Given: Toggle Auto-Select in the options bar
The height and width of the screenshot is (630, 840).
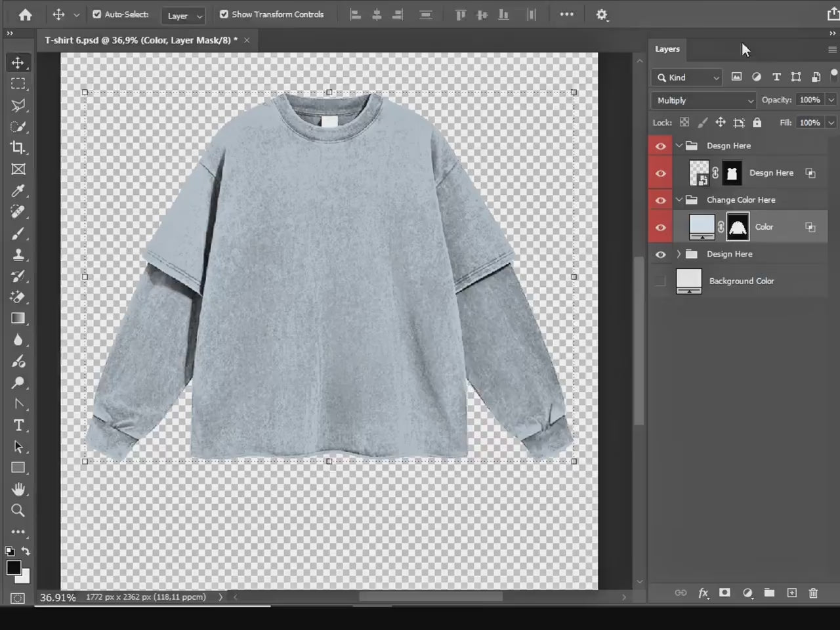Looking at the screenshot, I should coord(96,14).
